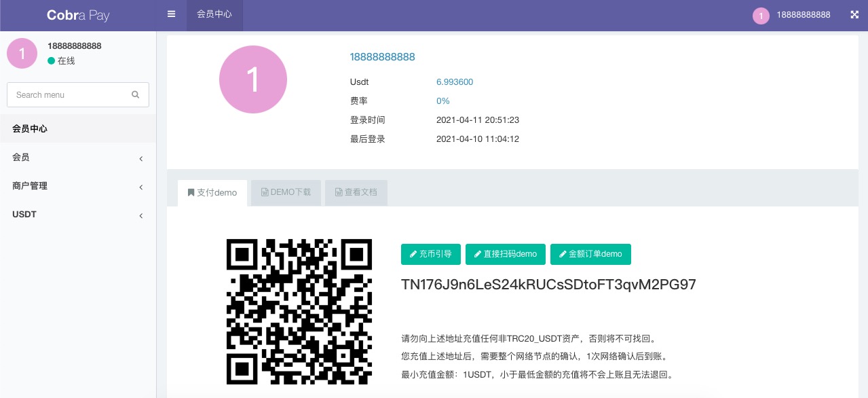Switch to the 支付demo tab

[x=212, y=193]
